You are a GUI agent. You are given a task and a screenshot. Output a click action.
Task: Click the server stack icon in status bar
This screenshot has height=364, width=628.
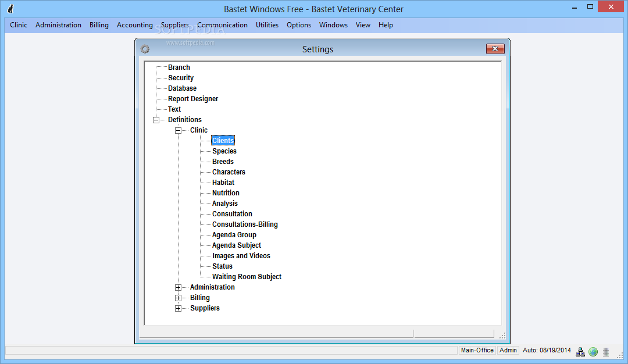click(606, 352)
